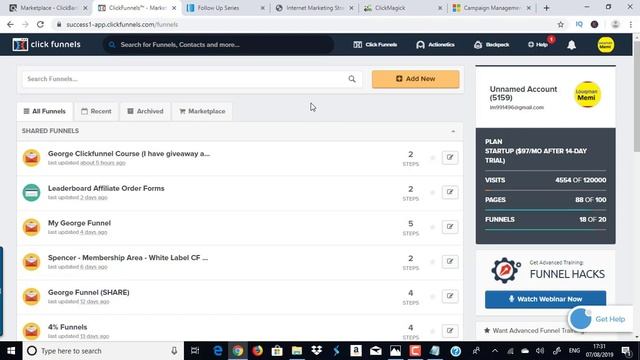Edit Leaderboard Affiliate Order Forms funnel
Image resolution: width=640 pixels, height=360 pixels.
point(450,192)
